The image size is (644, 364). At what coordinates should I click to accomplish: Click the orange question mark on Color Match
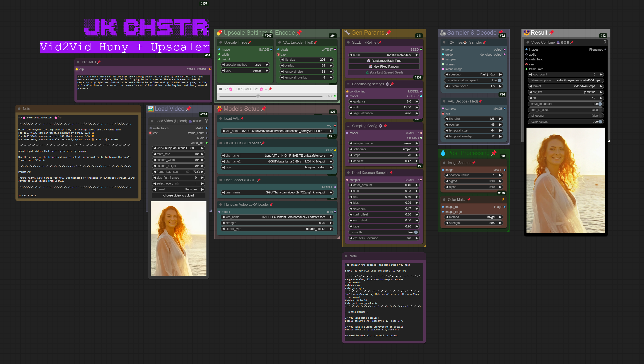point(503,200)
